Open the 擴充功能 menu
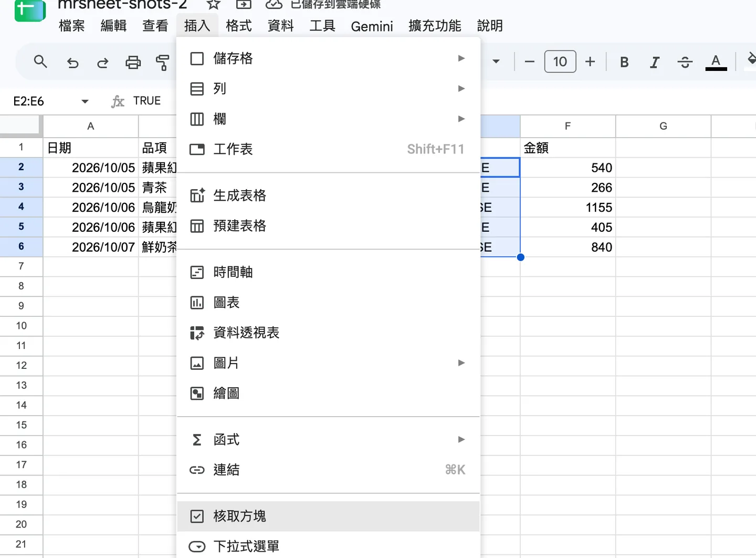Screen dimensions: 756x558 point(435,26)
